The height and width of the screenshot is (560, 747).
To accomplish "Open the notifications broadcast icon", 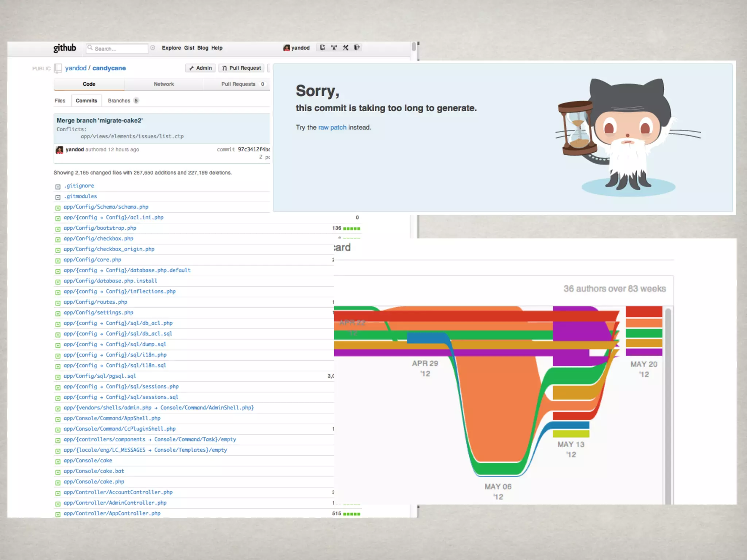I will click(x=334, y=47).
